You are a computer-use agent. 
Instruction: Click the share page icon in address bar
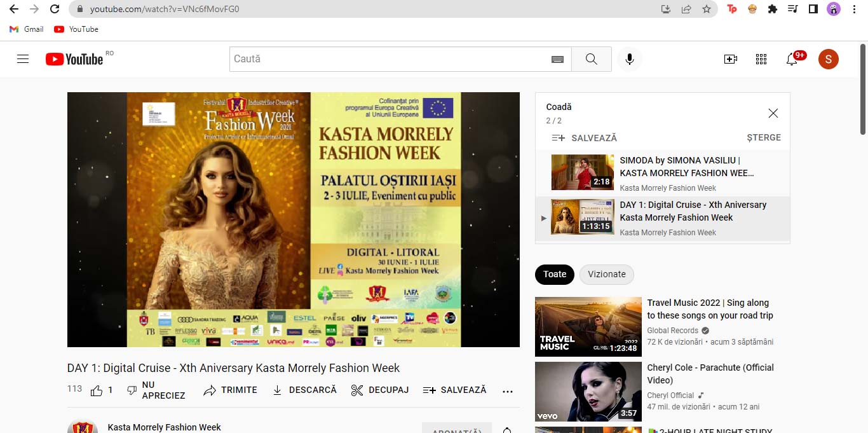[x=686, y=9]
